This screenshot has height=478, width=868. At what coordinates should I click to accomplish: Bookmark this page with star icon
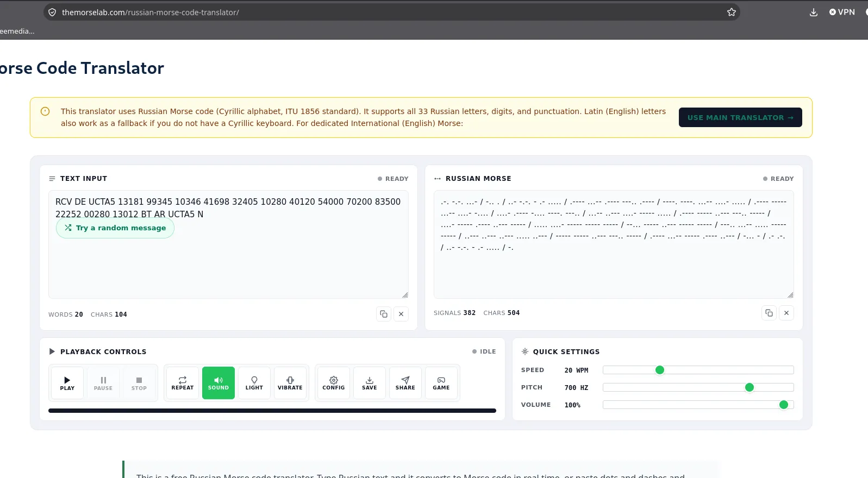pyautogui.click(x=732, y=12)
